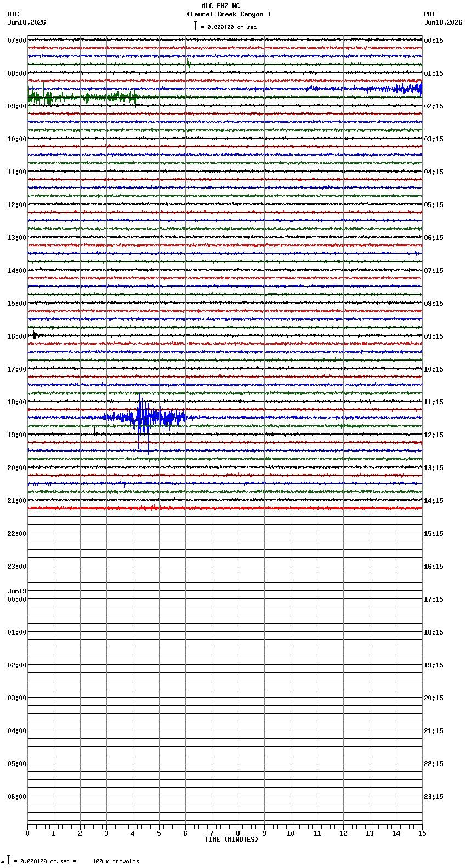Click the large blue seismic event near 18:30

[x=145, y=418]
